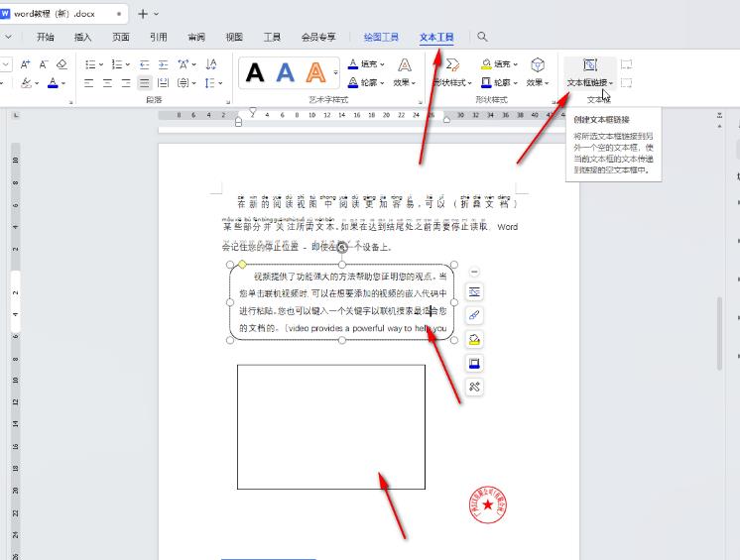
Task: Open font color dropdown arrow
Action: pyautogui.click(x=63, y=83)
